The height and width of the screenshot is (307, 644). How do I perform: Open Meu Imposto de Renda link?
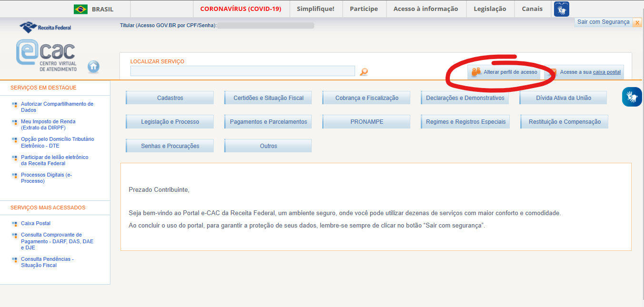click(48, 125)
